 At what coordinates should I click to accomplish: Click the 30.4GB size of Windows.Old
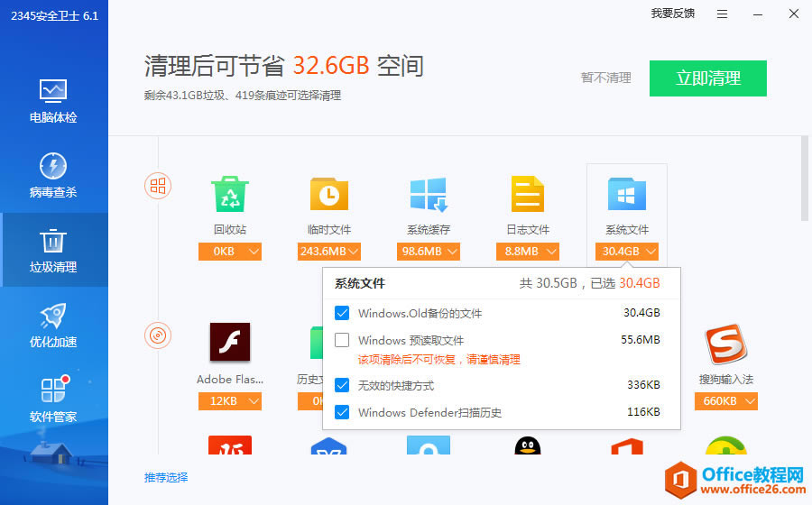tap(641, 313)
